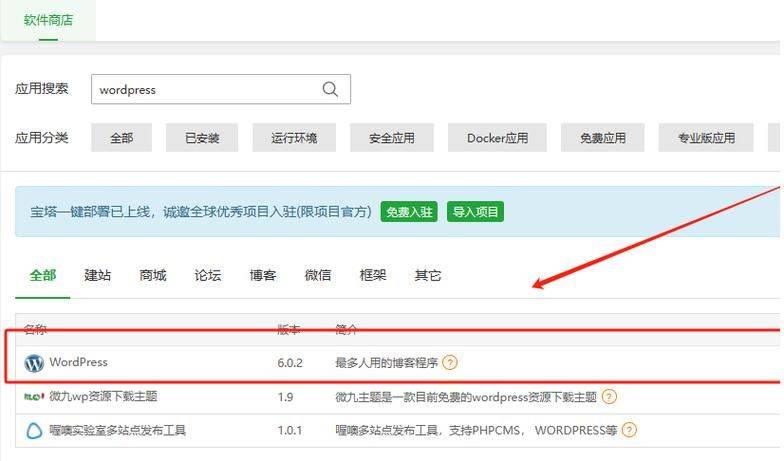Viewport: 784px width, 461px height.
Task: Switch to the 框架 tab
Action: 372,276
